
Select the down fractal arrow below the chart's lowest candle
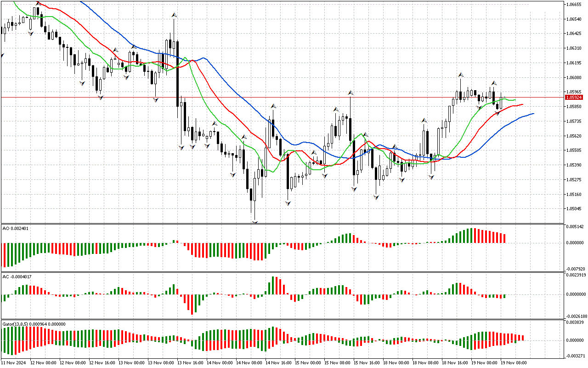(x=255, y=222)
